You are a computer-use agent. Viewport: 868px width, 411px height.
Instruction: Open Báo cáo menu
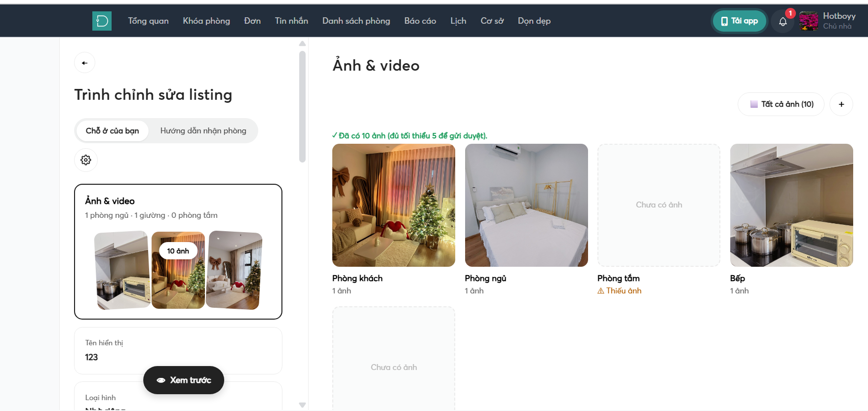(420, 21)
